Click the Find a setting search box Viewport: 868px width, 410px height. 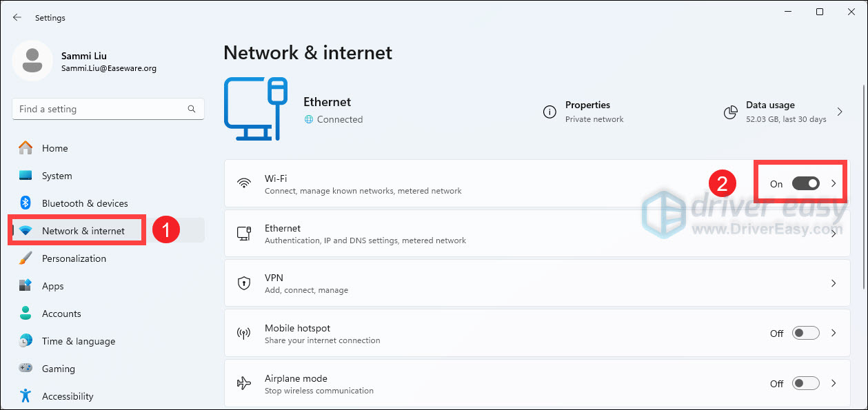coord(100,109)
